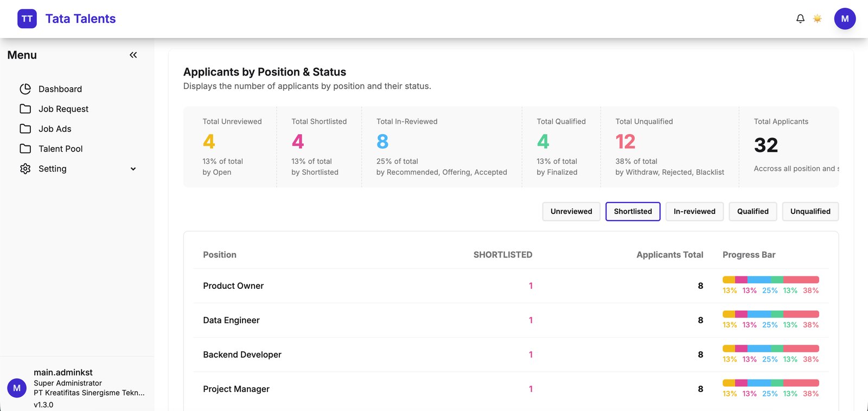Click the Total Applicants count 32
Image resolution: width=868 pixels, height=411 pixels.
click(766, 145)
